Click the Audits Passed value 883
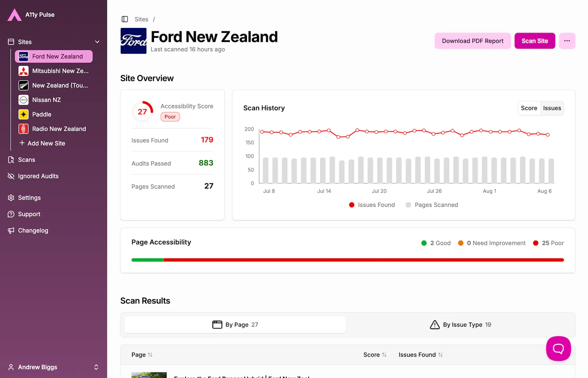The height and width of the screenshot is (378, 588). pos(206,163)
